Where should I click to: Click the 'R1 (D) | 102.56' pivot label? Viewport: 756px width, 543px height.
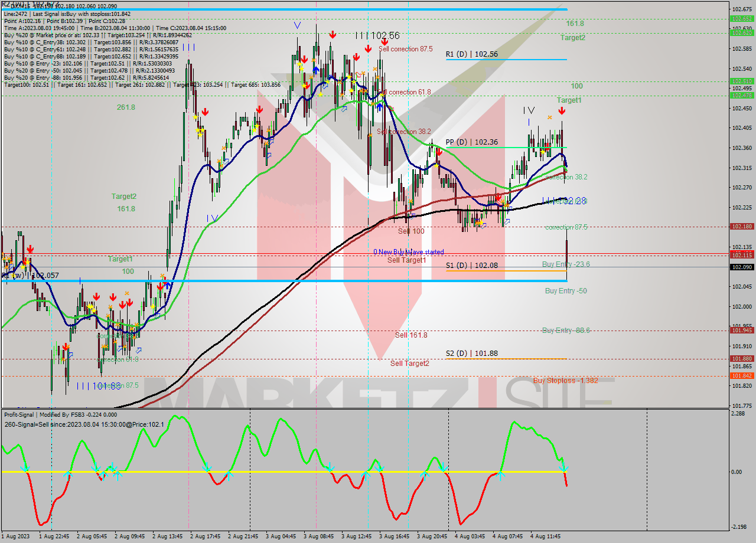[472, 54]
